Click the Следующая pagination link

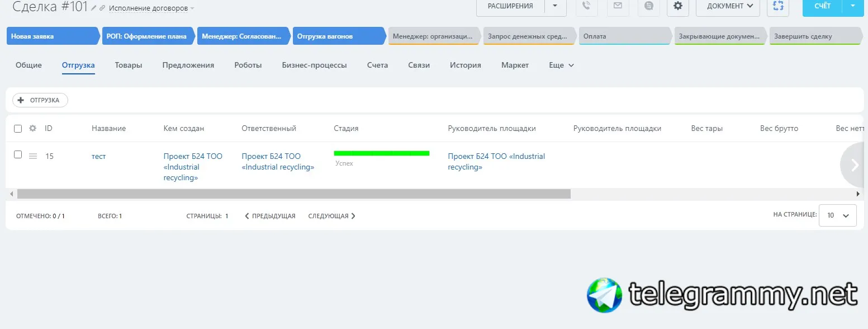tap(332, 216)
